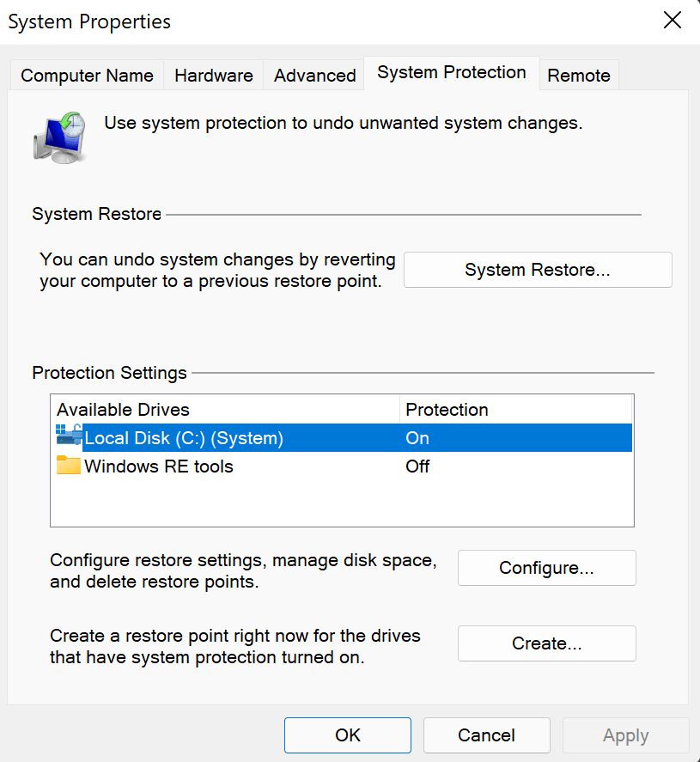Select the Local Disk (C:) (System) entry
The image size is (700, 762).
[184, 438]
